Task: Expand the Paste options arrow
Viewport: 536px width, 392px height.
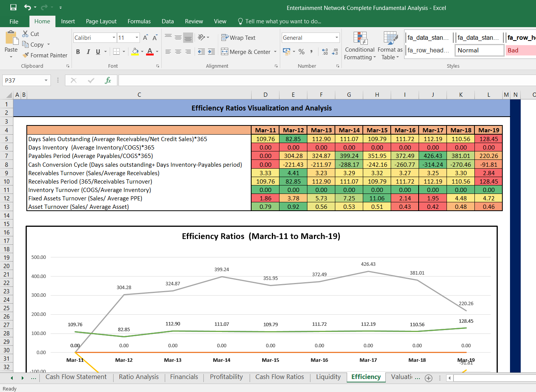Action: pyautogui.click(x=11, y=57)
